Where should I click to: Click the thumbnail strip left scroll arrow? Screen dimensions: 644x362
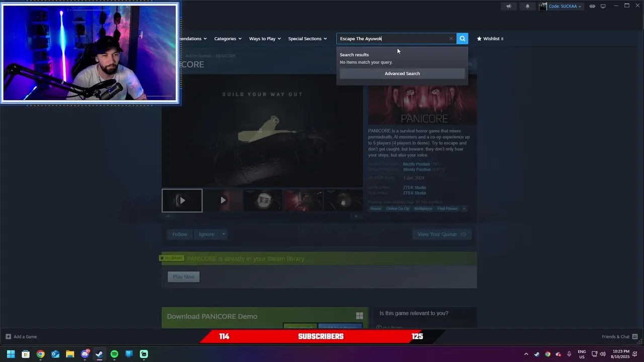(168, 216)
